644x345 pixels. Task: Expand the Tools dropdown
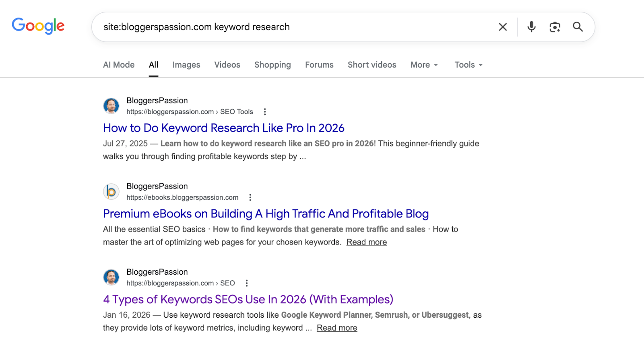coord(468,65)
